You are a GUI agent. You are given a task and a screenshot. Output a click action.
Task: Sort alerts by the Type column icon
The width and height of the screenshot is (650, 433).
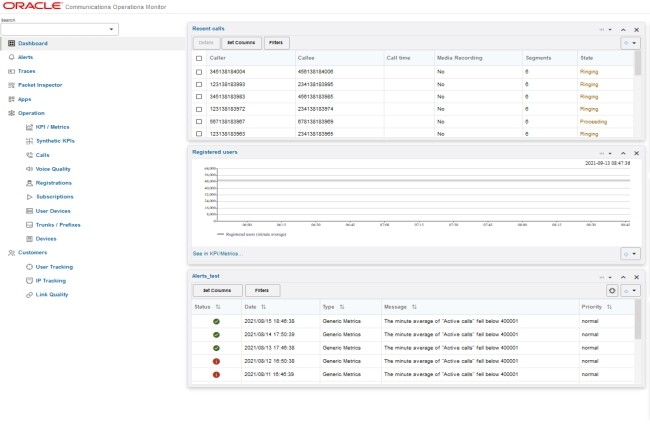342,307
